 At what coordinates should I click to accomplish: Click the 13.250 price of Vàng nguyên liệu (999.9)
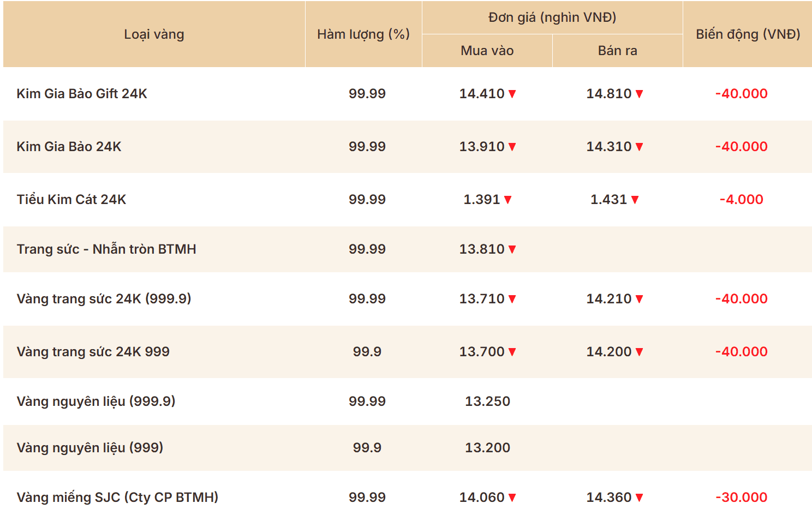(487, 402)
